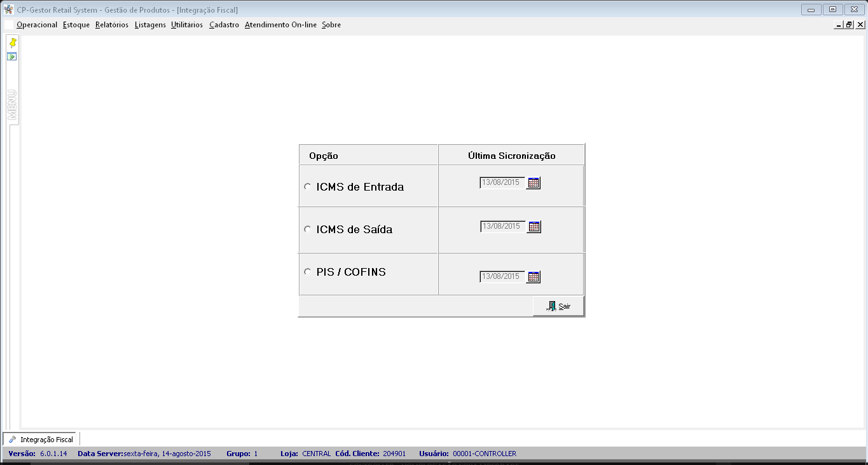
Task: Click the Usuário 00001-CONTROLLER status entry
Action: (x=468, y=454)
